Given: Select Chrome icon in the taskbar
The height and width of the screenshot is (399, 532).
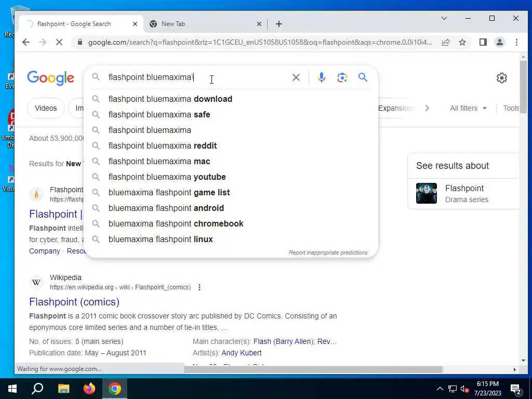Looking at the screenshot, I should point(115,389).
